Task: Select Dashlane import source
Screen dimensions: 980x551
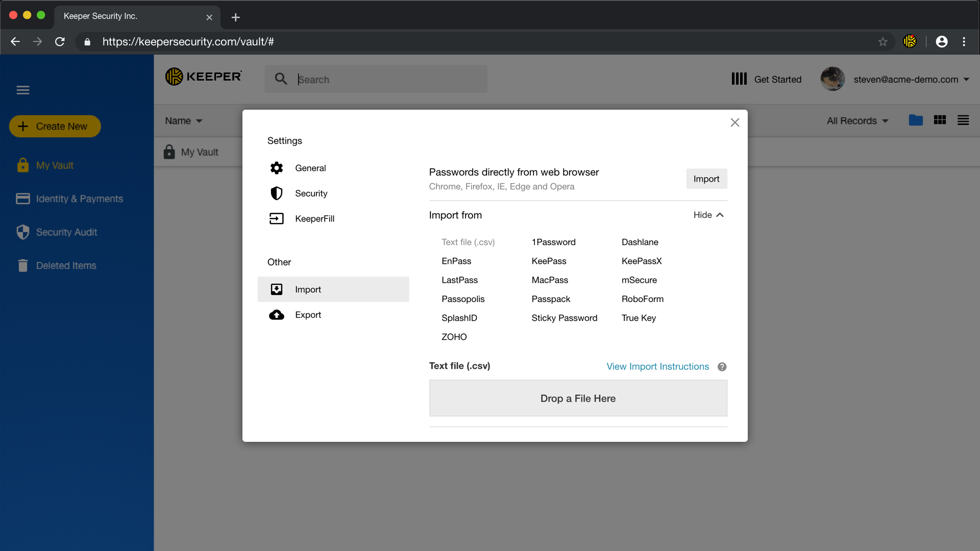Action: coord(640,242)
